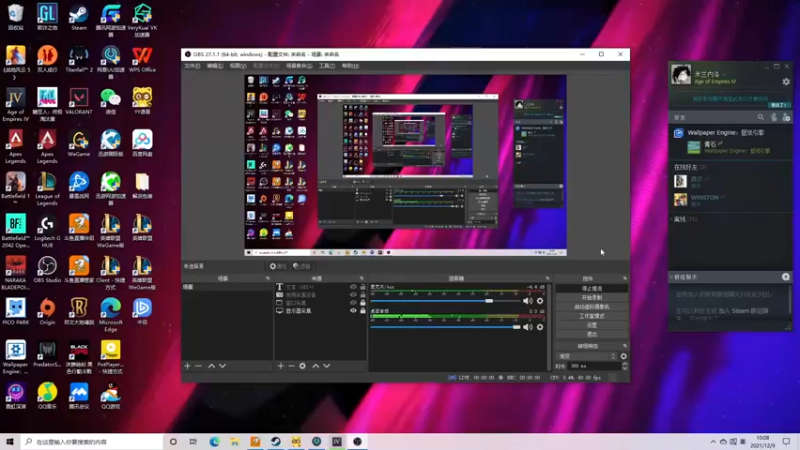Click Desktop Audio volume slider
Viewport: 800px width, 450px height.
445,327
